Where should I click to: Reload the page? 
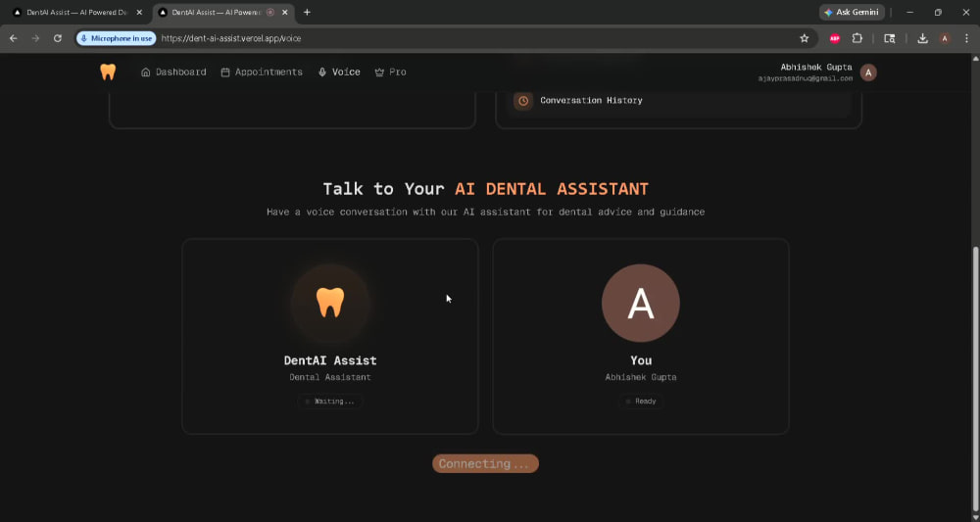point(58,38)
